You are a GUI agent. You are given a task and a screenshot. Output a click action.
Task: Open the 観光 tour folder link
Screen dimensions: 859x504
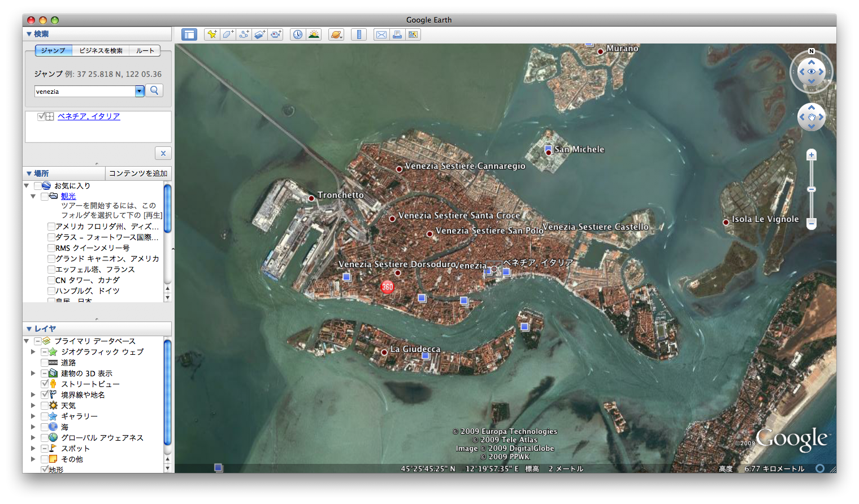[68, 196]
